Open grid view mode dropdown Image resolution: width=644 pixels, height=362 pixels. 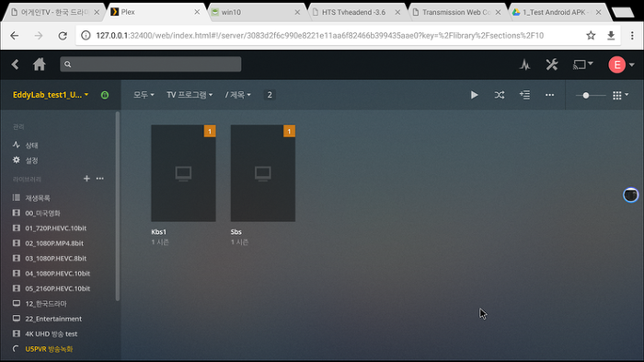point(620,96)
